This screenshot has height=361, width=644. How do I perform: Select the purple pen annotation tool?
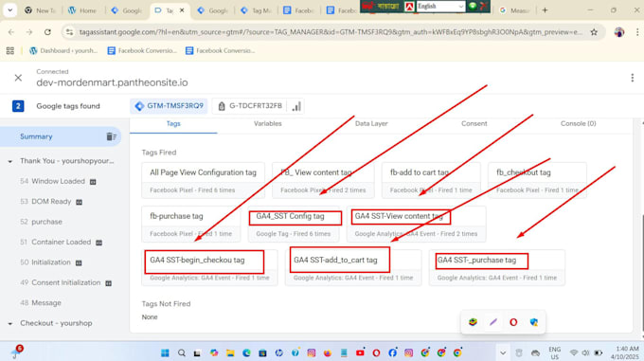tap(493, 322)
